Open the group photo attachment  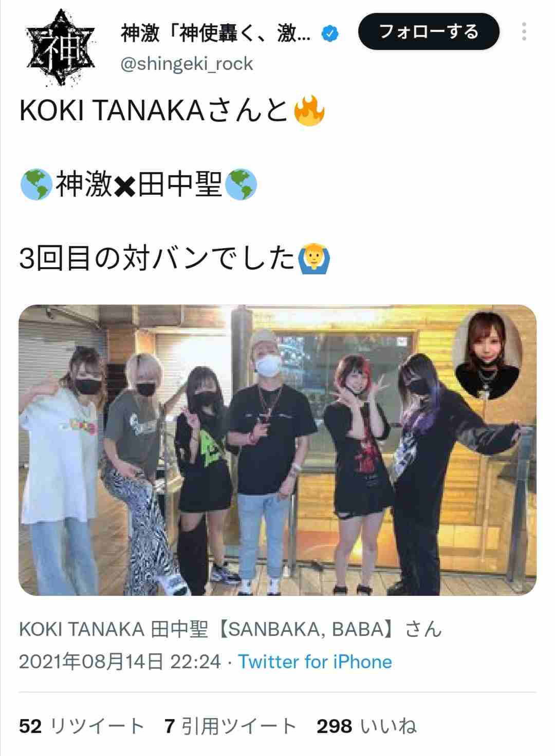(x=277, y=450)
